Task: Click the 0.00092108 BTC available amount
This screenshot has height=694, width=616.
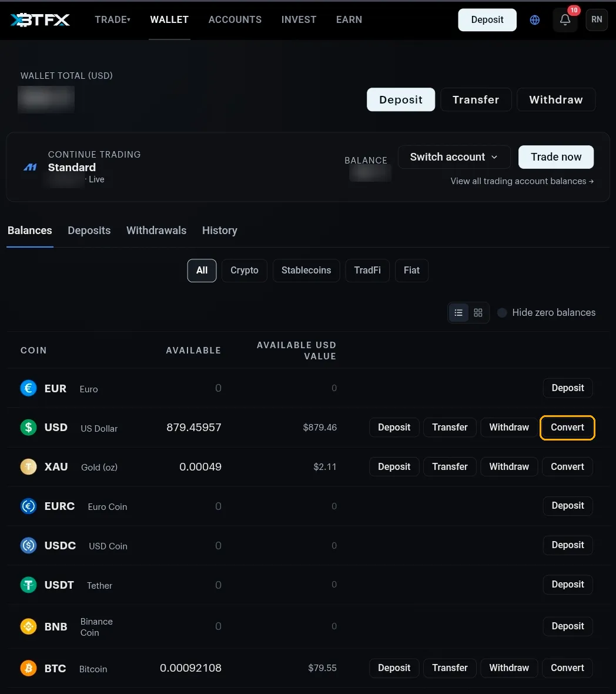Action: coord(190,668)
